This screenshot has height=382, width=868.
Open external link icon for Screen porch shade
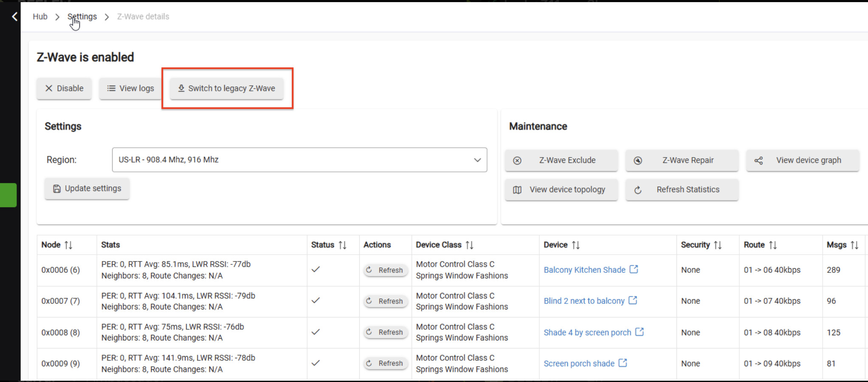click(x=623, y=363)
